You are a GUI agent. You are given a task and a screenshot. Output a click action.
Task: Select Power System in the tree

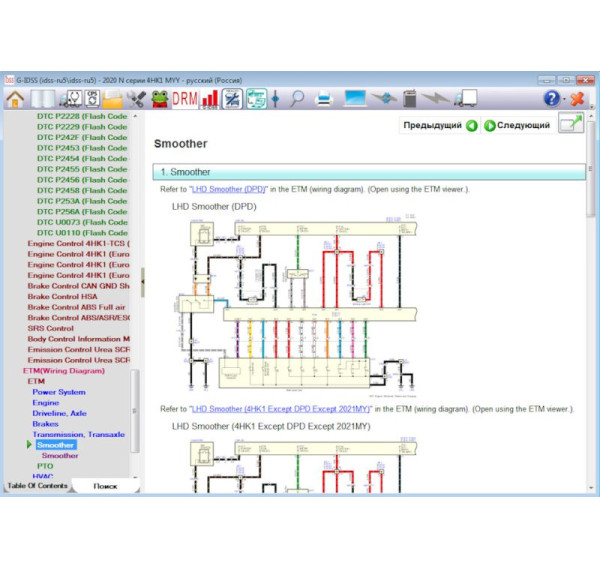tap(58, 392)
